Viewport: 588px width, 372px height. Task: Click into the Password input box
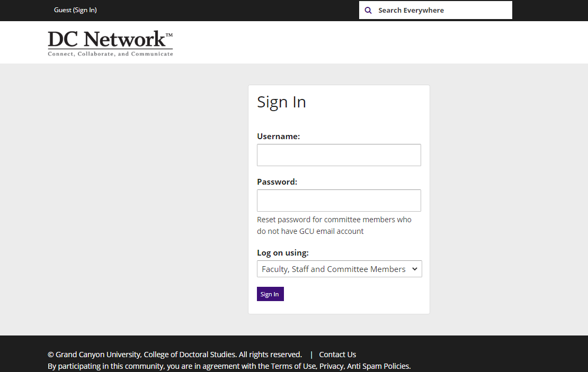339,201
